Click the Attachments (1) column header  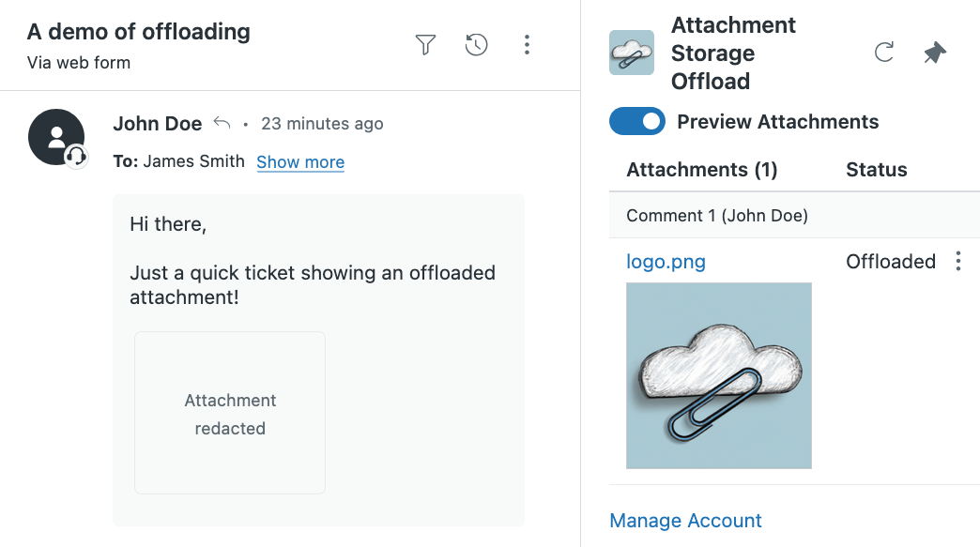click(702, 169)
